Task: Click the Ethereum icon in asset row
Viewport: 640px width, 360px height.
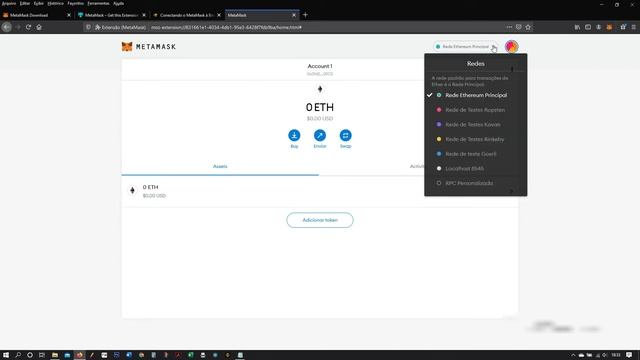Action: coord(132,191)
